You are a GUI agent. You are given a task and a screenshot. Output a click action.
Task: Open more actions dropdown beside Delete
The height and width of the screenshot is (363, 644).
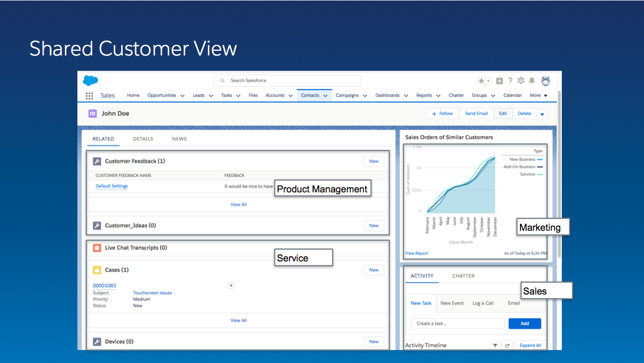542,114
